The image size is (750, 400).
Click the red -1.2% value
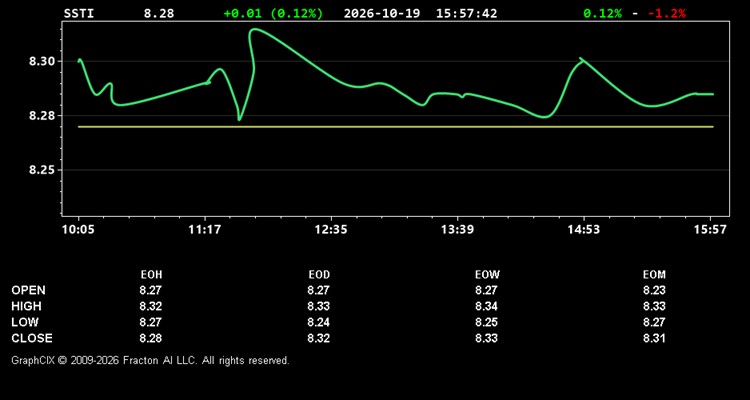tap(667, 13)
